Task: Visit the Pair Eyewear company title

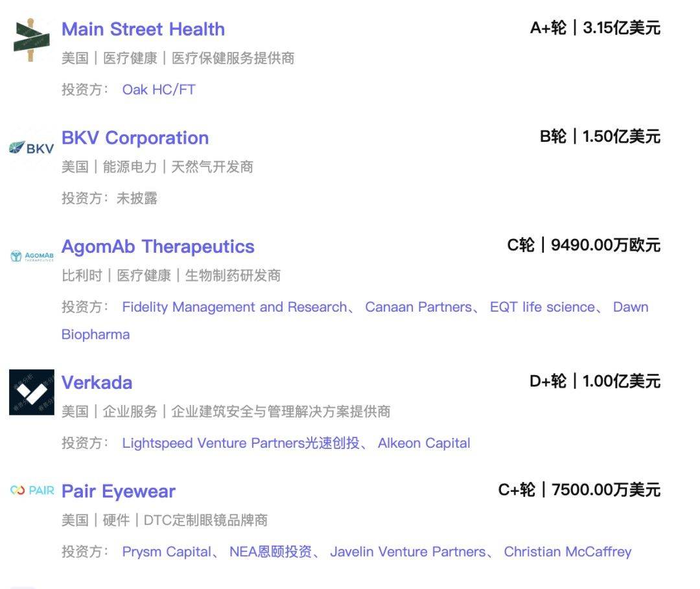Action: [118, 491]
